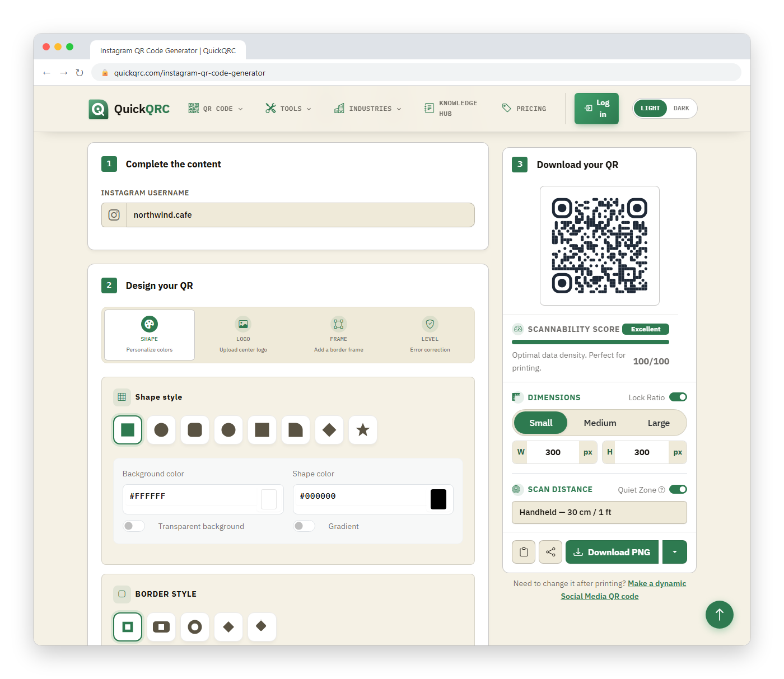This screenshot has width=784, height=679.
Task: Click the browser forward arrow
Action: 64,73
